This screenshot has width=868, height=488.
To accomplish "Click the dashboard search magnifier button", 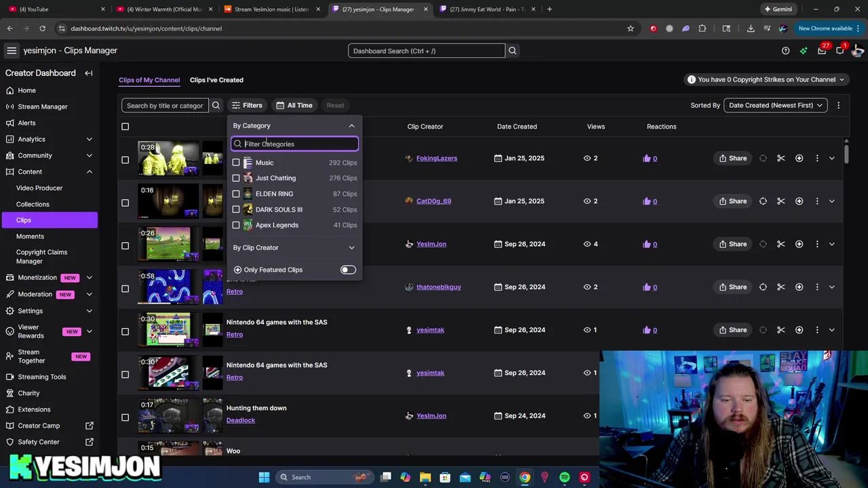I will point(513,51).
